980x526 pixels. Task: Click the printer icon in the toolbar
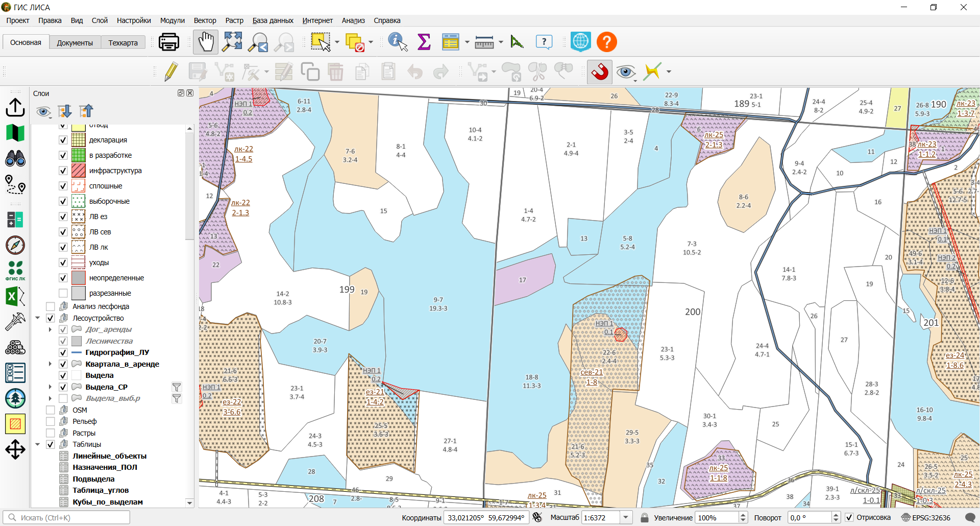(x=169, y=42)
